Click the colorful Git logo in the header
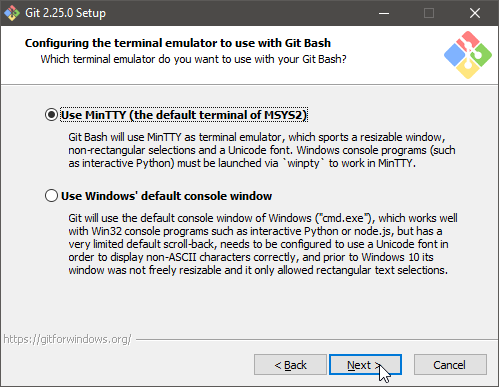The image size is (499, 387). tap(468, 55)
